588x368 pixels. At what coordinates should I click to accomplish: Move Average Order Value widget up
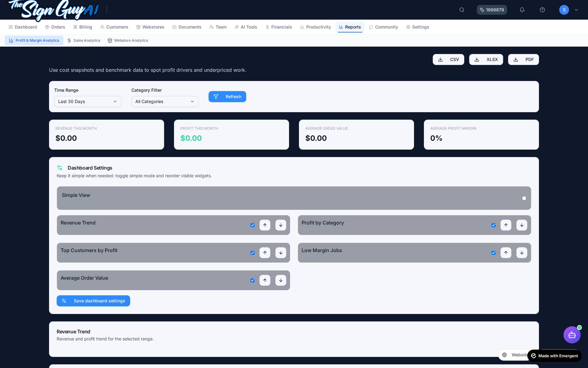265,280
